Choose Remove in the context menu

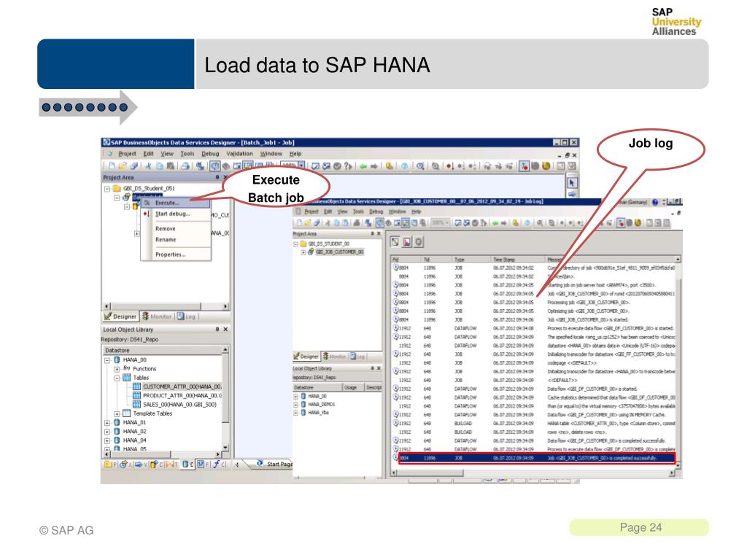(176, 229)
